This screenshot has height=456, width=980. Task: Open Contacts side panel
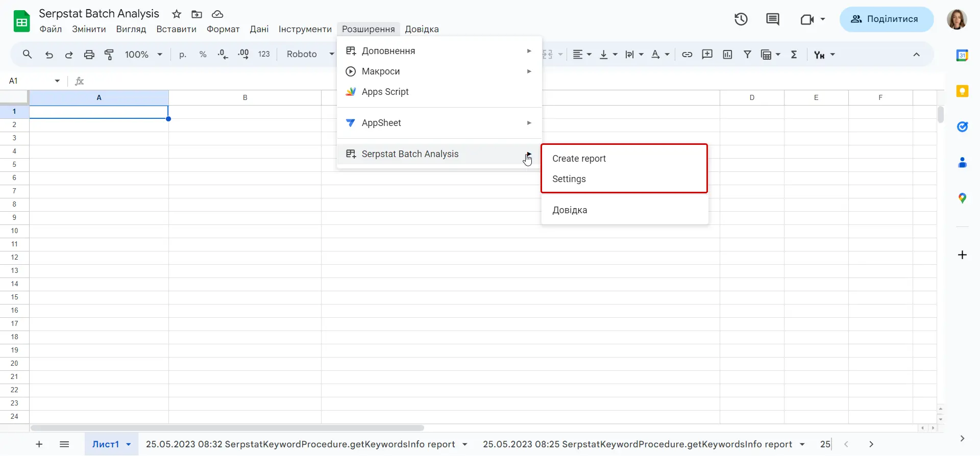(962, 163)
